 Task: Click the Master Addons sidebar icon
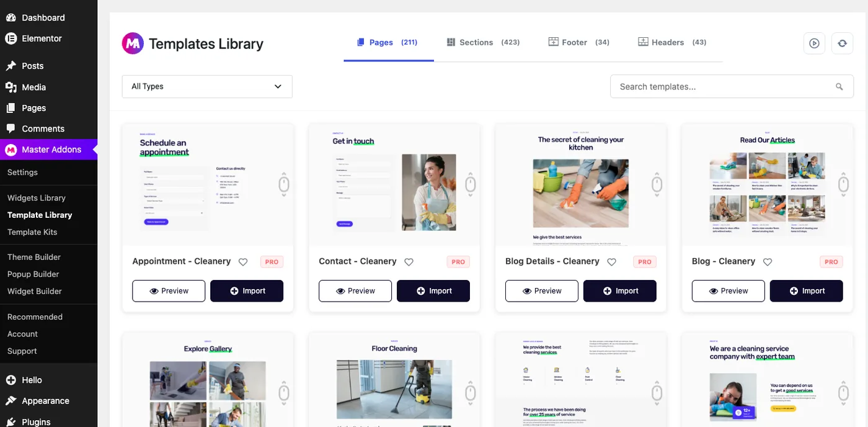[x=11, y=150]
